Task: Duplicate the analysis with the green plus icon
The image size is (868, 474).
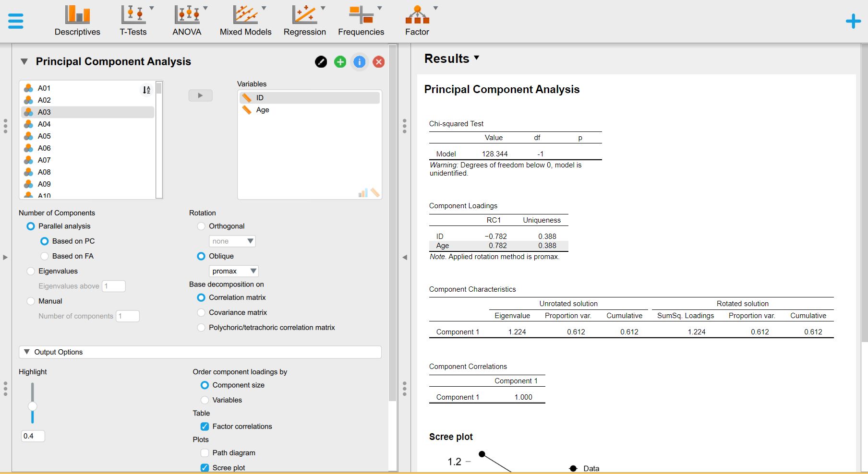Action: click(340, 62)
